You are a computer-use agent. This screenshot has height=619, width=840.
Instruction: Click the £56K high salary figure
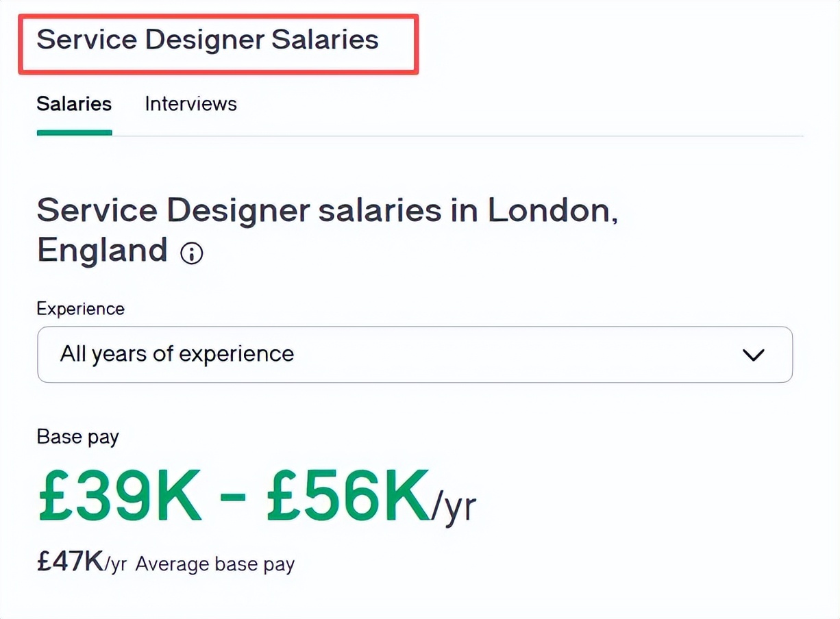tap(347, 496)
